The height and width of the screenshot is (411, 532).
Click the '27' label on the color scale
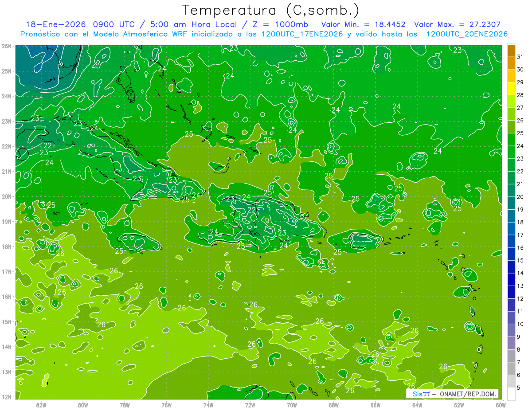[x=520, y=108]
